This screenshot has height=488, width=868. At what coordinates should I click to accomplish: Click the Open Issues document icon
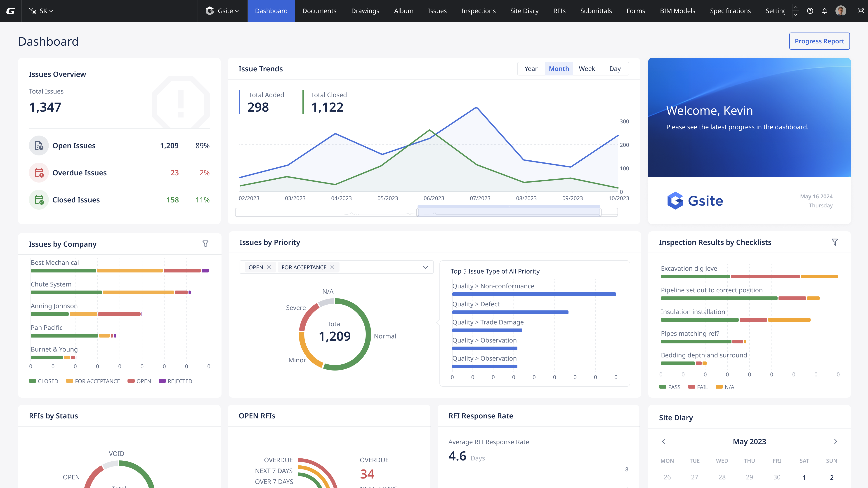tap(39, 145)
